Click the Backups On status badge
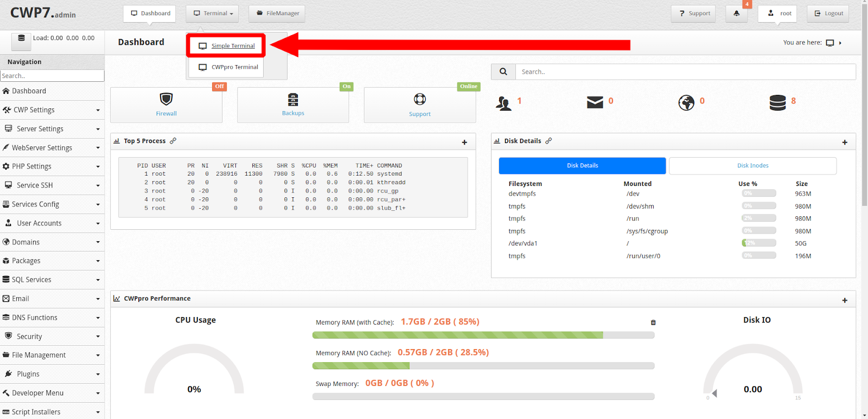868x419 pixels. click(x=347, y=87)
